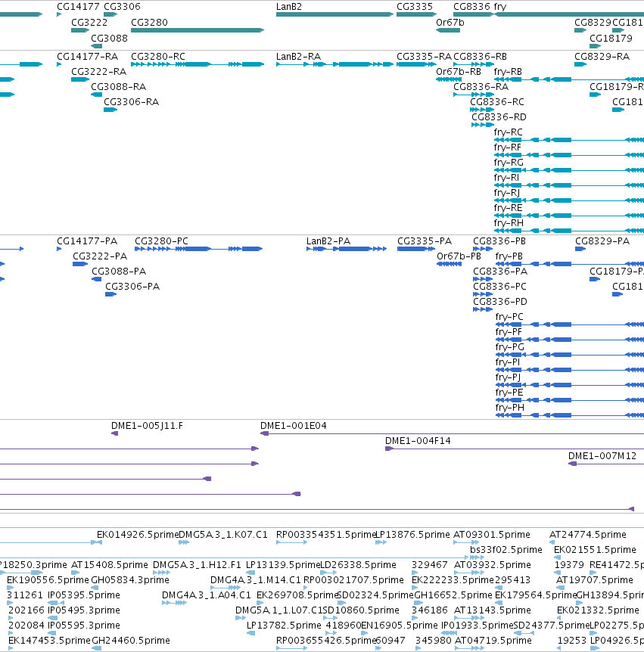Click transcript CG3335-RA
This screenshot has width=644, height=652.
[424, 57]
